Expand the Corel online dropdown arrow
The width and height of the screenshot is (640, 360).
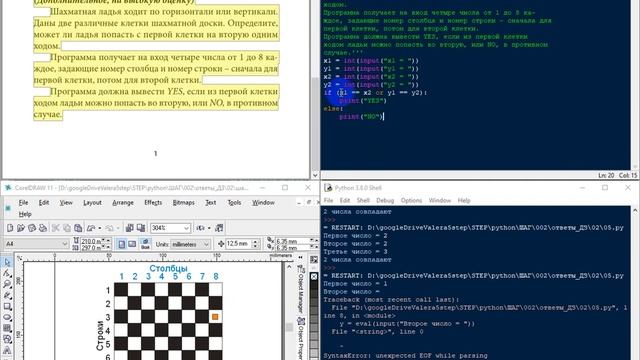tap(209, 228)
